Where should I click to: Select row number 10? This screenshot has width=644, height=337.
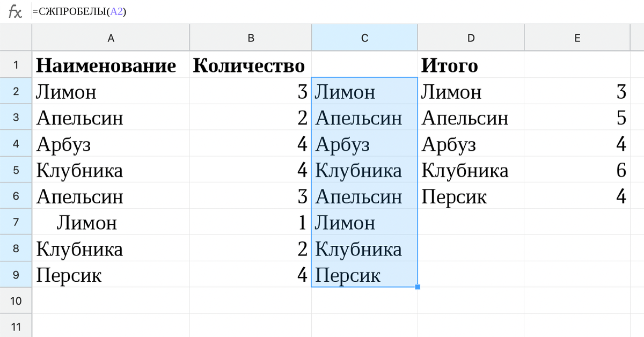point(16,301)
